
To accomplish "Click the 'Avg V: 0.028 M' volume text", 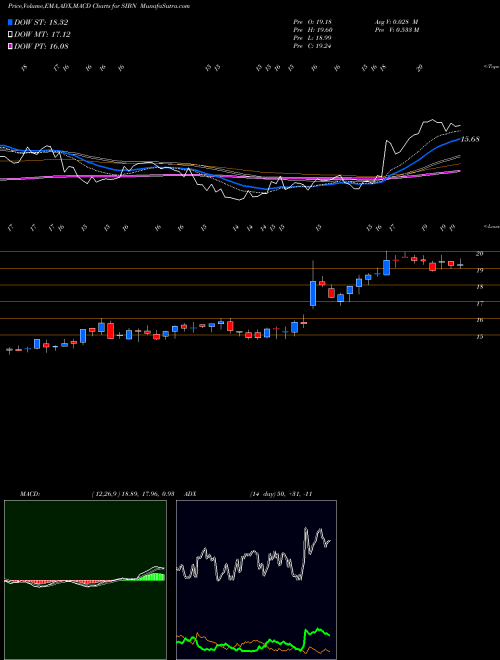I will coord(396,22).
